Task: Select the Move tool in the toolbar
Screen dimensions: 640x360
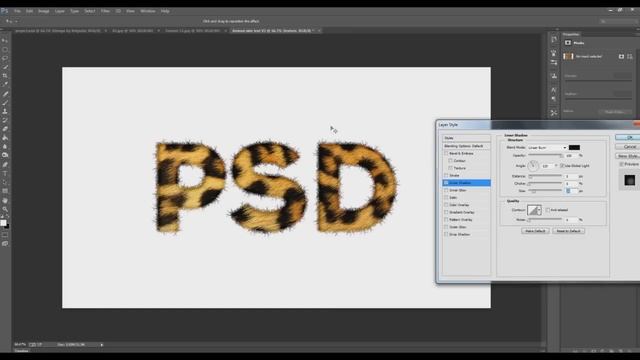Action: click(5, 41)
